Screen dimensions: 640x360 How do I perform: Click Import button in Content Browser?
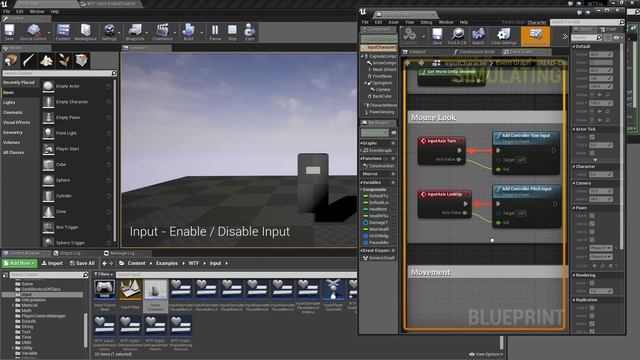52,263
